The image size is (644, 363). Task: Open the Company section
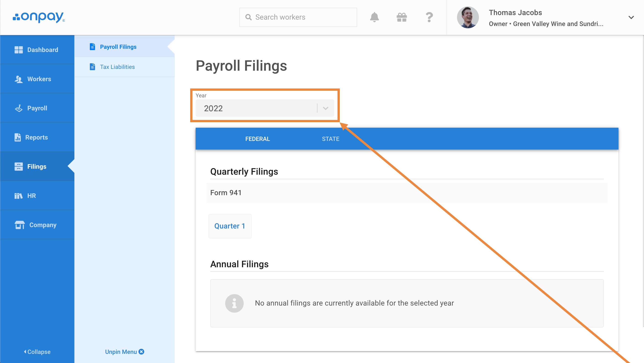pyautogui.click(x=37, y=225)
